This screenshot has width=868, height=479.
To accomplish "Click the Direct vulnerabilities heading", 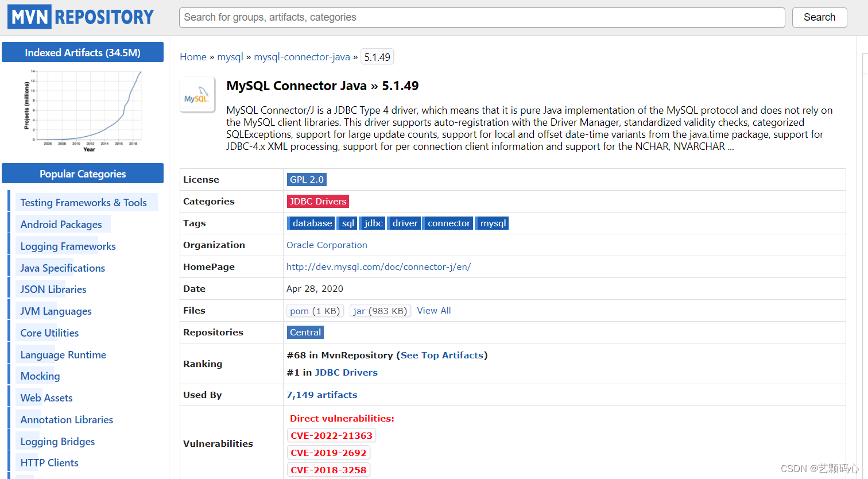I will pyautogui.click(x=342, y=418).
